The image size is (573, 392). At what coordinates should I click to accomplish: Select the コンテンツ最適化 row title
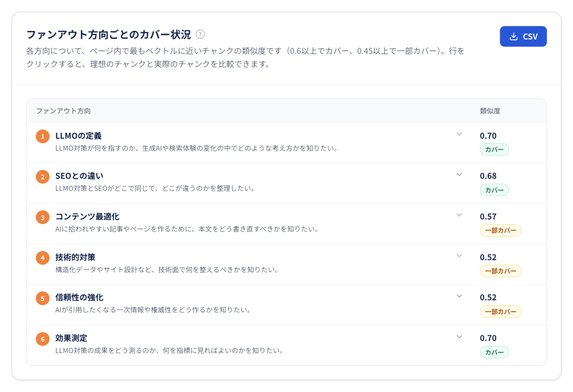(x=87, y=217)
